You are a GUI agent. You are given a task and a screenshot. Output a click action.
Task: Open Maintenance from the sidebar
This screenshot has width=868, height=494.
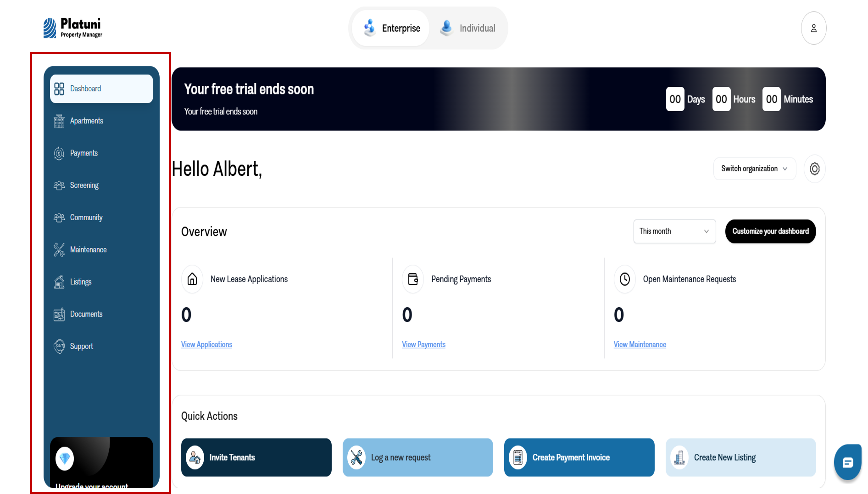[101, 250]
